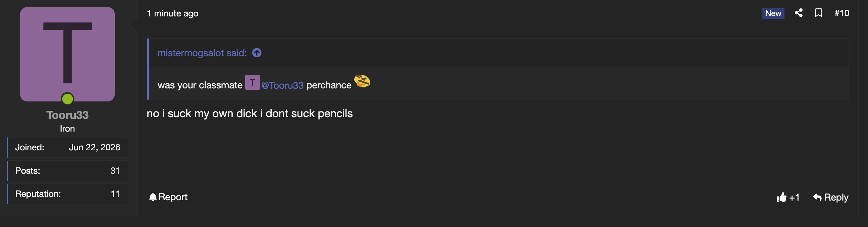
Task: Click the thinking emoji in the quote
Action: (362, 81)
